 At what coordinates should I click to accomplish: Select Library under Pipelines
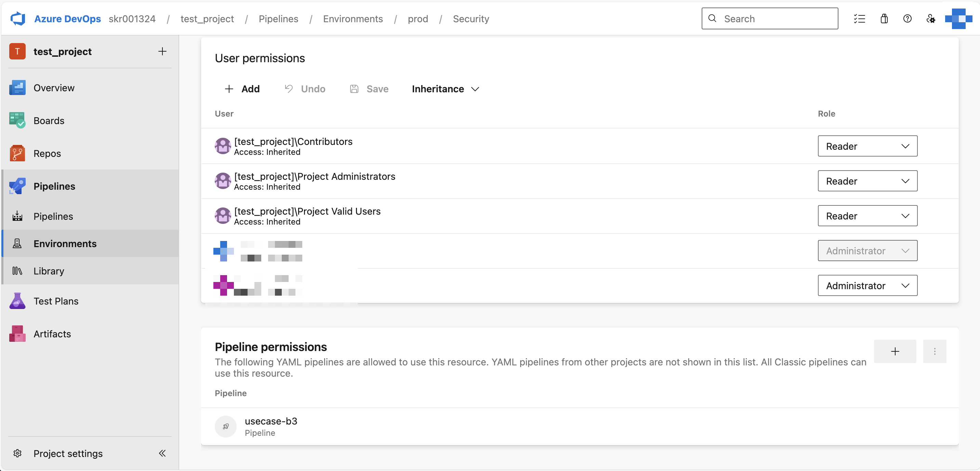tap(49, 271)
